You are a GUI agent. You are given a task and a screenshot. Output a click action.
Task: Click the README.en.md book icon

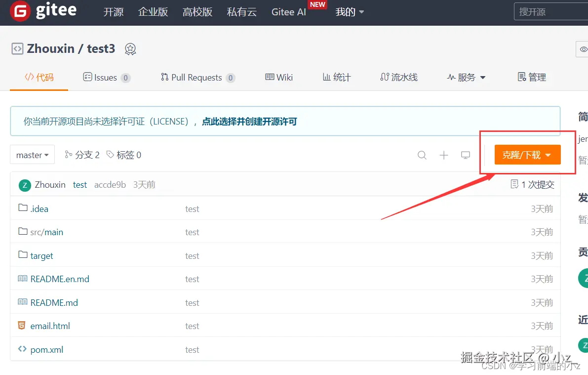(x=23, y=278)
